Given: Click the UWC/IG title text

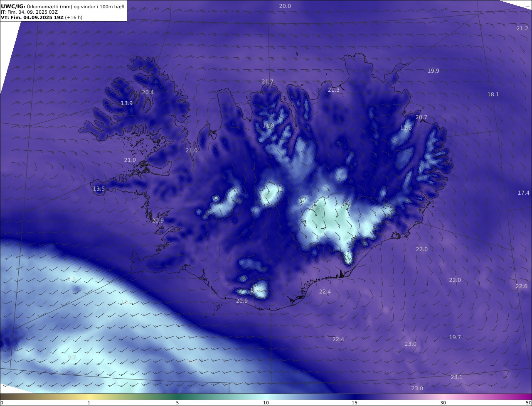Looking at the screenshot, I should click(13, 6).
